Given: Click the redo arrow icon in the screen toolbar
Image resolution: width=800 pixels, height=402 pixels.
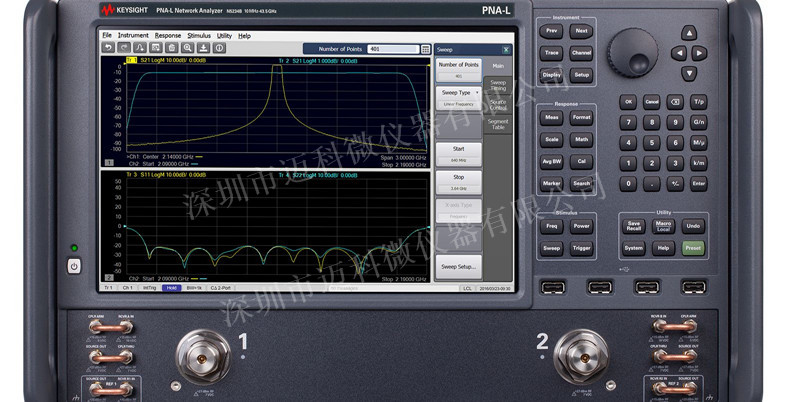Looking at the screenshot, I should point(124,48).
